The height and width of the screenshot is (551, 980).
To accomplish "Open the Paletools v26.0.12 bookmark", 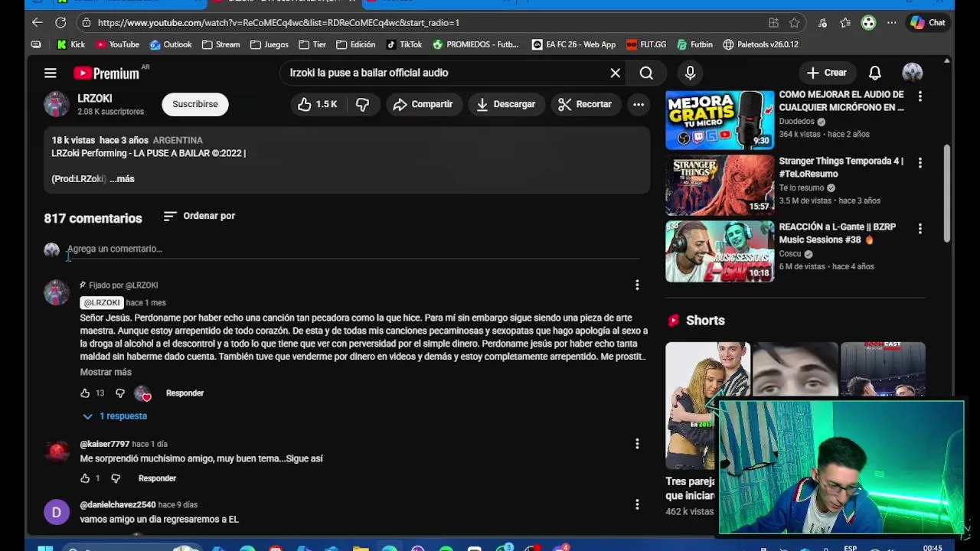I will (761, 44).
